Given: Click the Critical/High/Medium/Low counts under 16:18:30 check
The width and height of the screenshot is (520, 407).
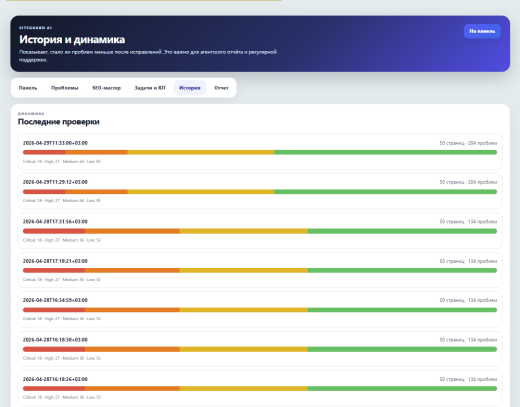Looking at the screenshot, I should (62, 358).
